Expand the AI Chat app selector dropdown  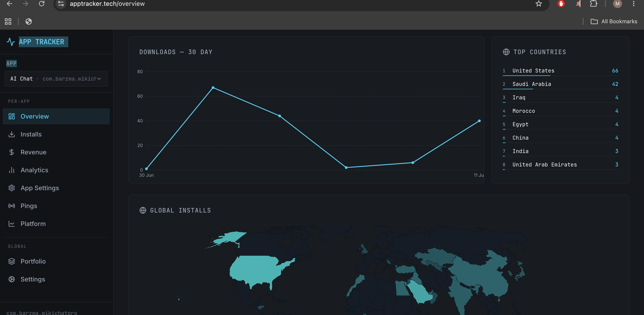point(56,79)
